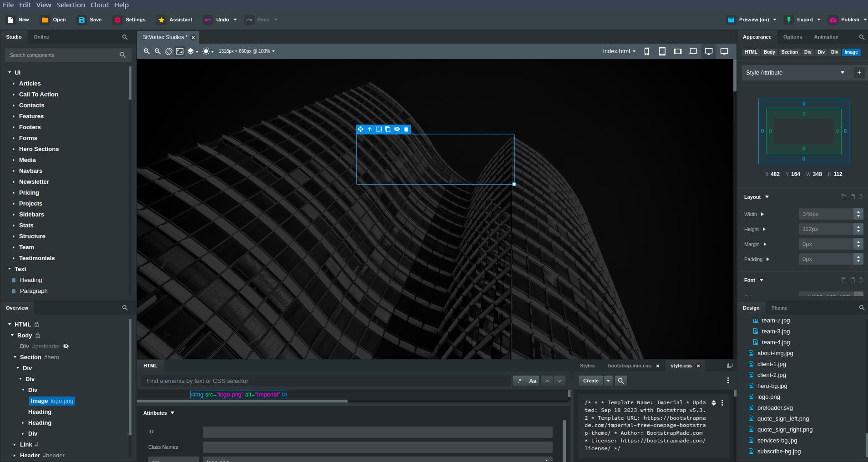The height and width of the screenshot is (462, 868).
Task: Select parent of the selected image
Action: pos(369,129)
